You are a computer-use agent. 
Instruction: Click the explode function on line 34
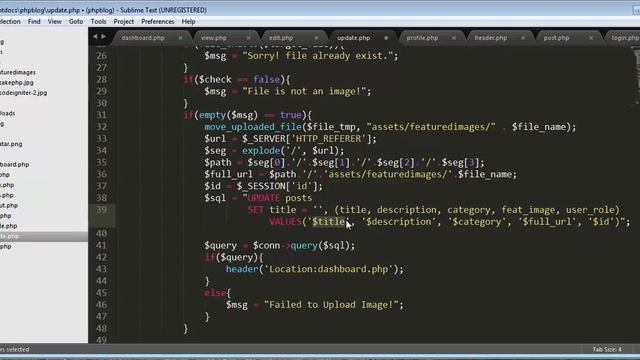[x=261, y=151]
